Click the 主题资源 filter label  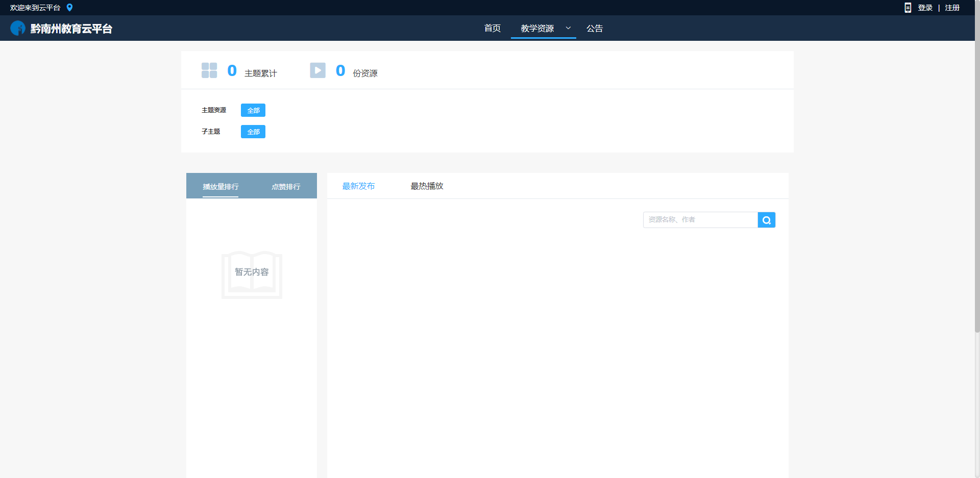click(214, 110)
